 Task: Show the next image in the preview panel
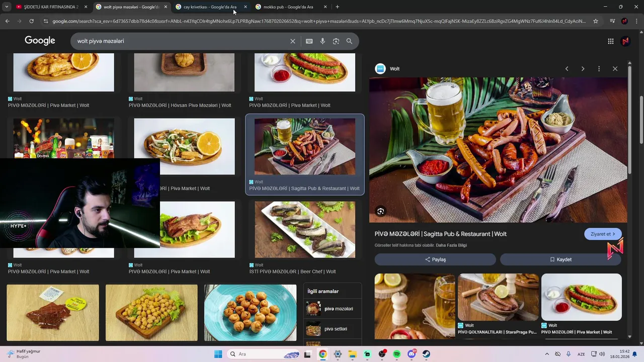tap(583, 69)
